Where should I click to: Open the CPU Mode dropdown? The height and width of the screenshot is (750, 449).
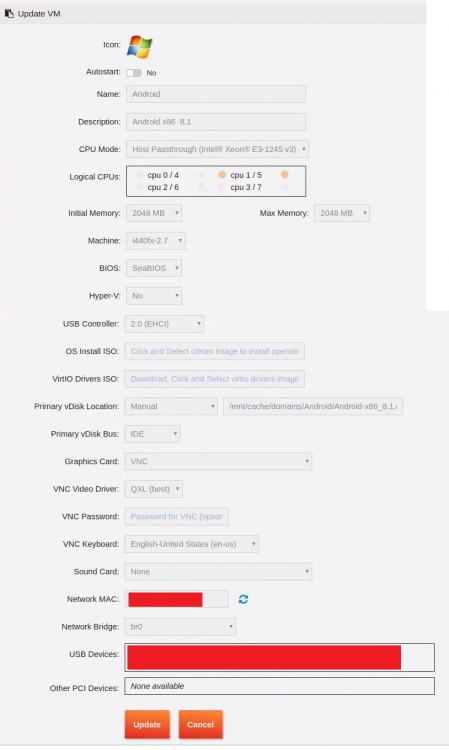point(217,149)
